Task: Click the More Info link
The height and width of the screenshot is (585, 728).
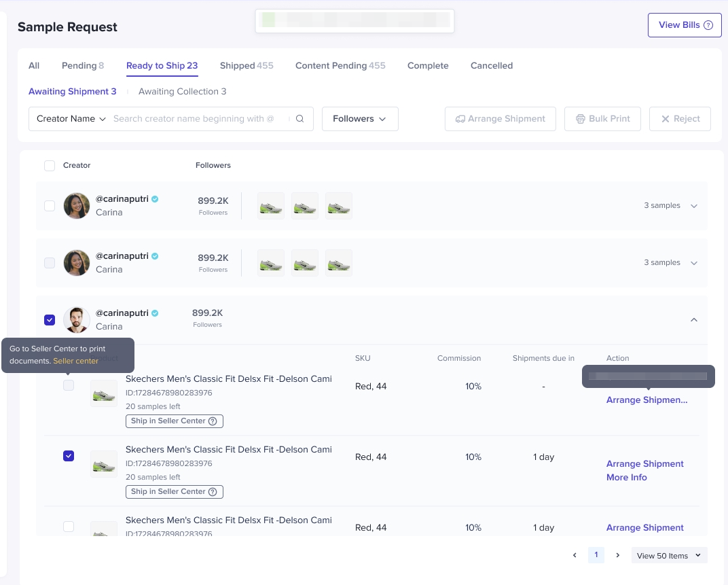Action: pyautogui.click(x=626, y=478)
